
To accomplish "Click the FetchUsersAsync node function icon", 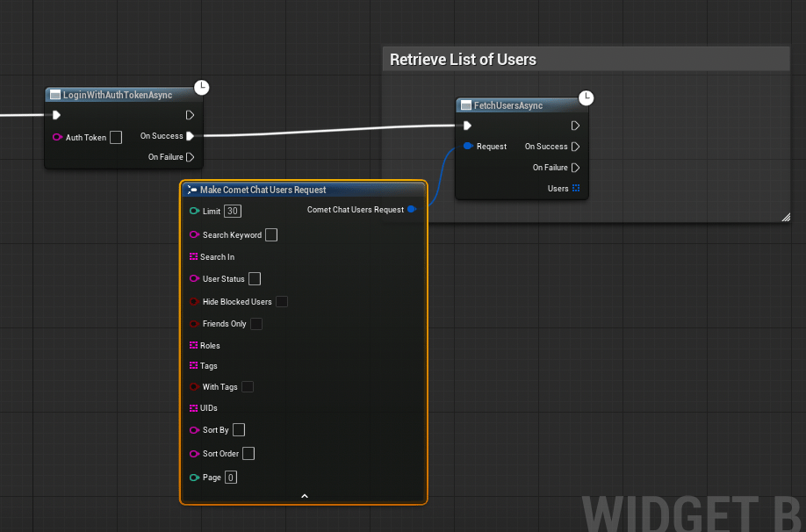I will [x=466, y=105].
